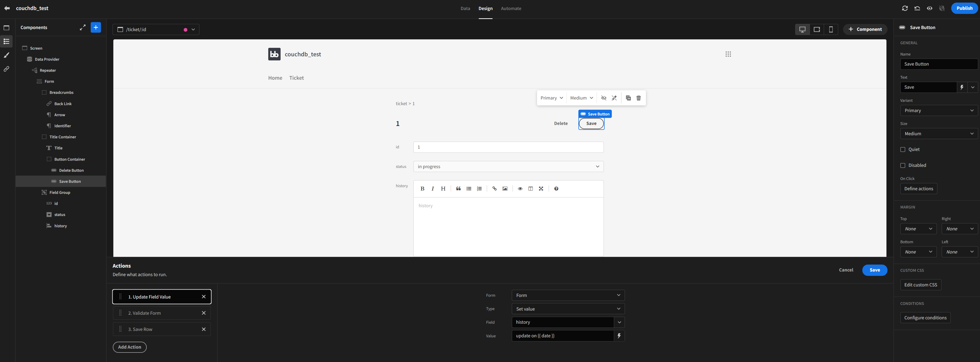The image size is (980, 362).
Task: Switch to the Data tab
Action: [465, 8]
